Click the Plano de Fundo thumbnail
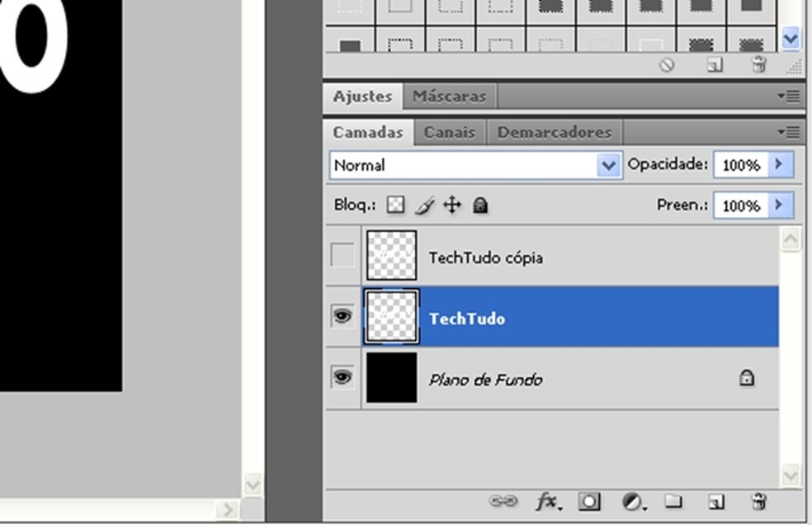Viewport: 812px width, 525px height. (391, 377)
